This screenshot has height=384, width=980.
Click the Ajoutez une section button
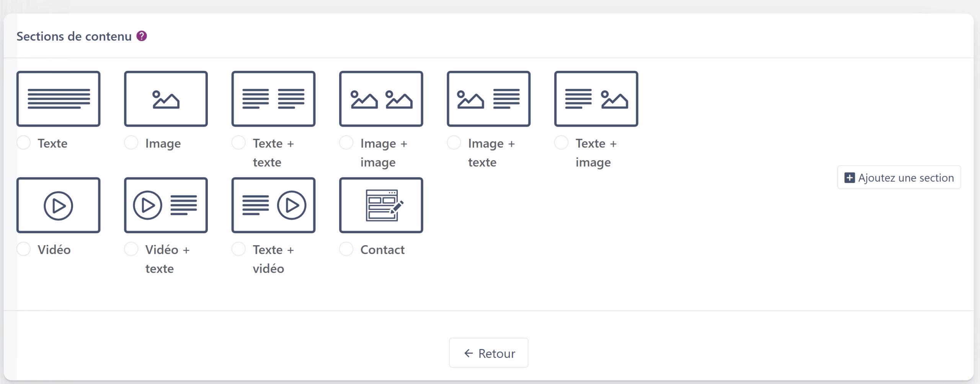(x=899, y=177)
